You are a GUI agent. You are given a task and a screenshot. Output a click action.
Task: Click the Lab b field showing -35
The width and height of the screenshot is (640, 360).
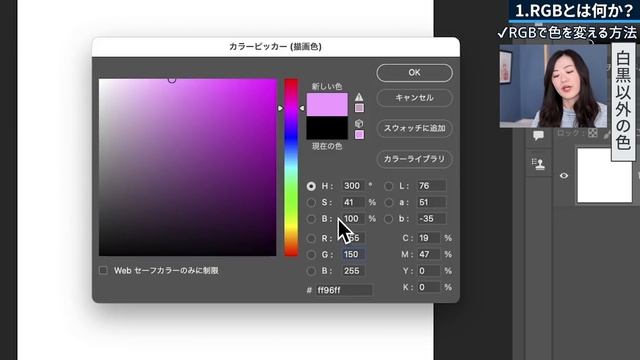(x=431, y=219)
